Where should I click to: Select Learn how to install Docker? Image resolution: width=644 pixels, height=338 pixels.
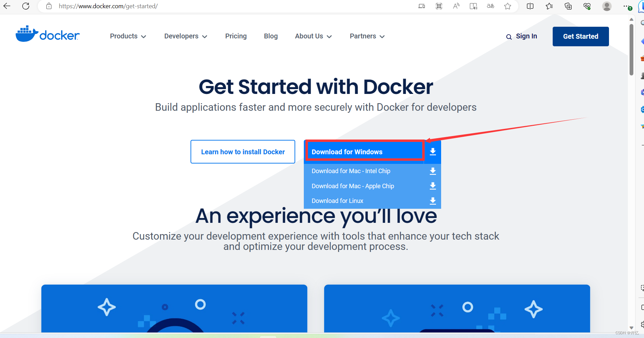click(x=243, y=152)
